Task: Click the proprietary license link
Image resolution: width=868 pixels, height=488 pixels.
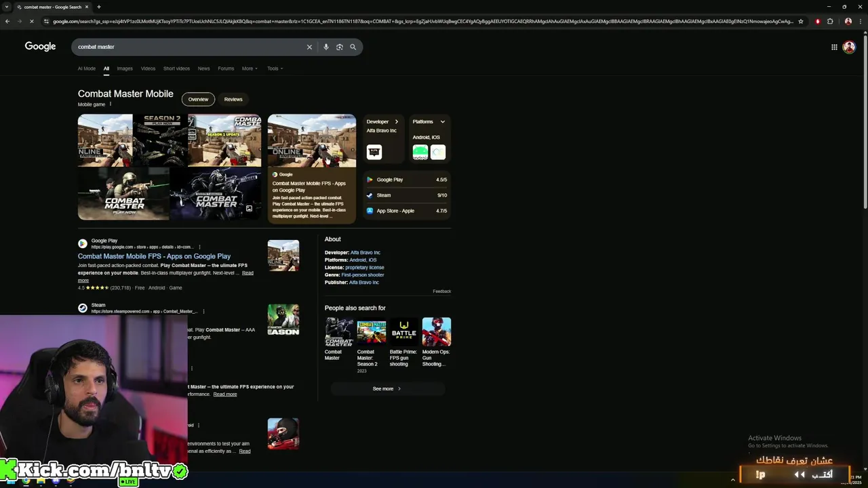Action: tap(365, 268)
